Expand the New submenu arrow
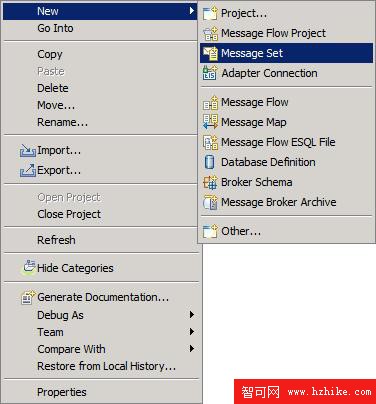This screenshot has height=404, width=376. tap(191, 11)
